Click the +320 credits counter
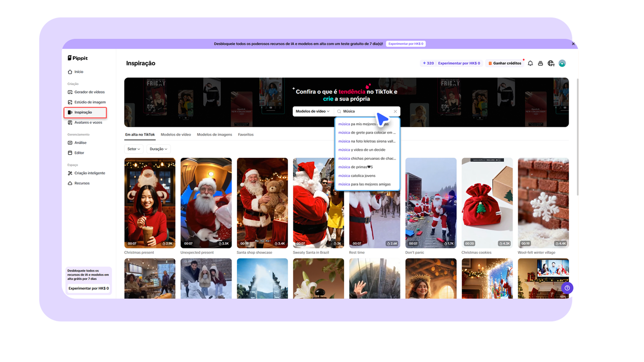This screenshot has height=362, width=644. (x=428, y=63)
